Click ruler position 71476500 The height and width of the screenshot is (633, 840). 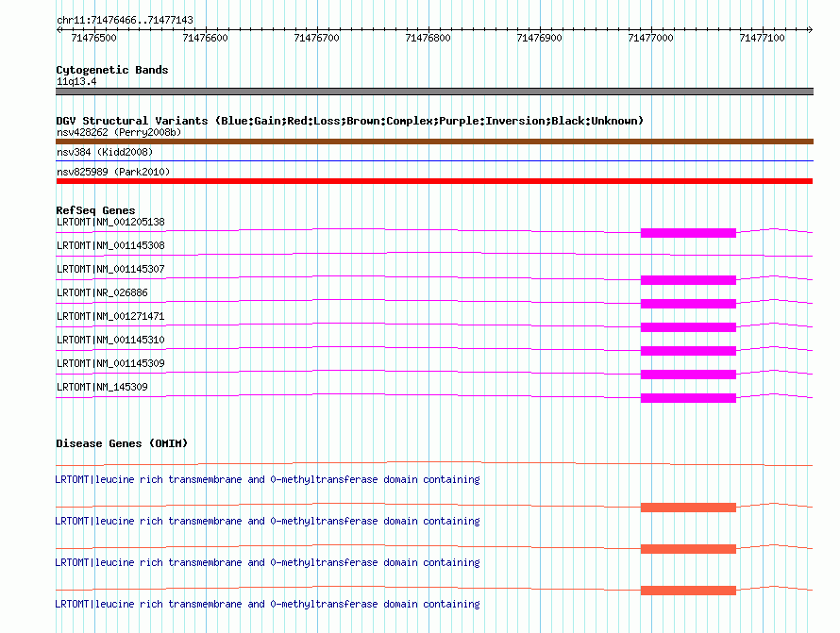(93, 38)
